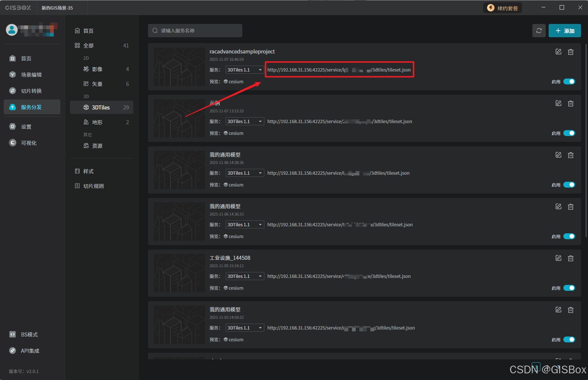Toggle 启用 for 我的通用模型 14:36:33

569,236
